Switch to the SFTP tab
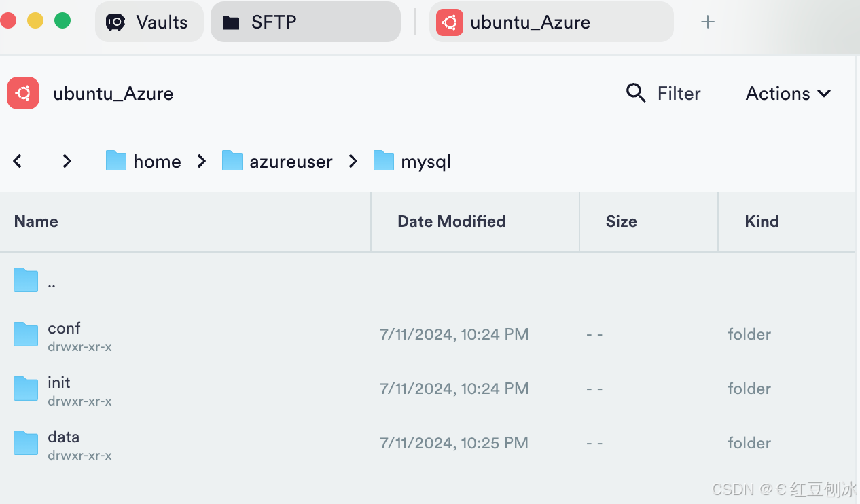The image size is (860, 504). pyautogui.click(x=305, y=22)
